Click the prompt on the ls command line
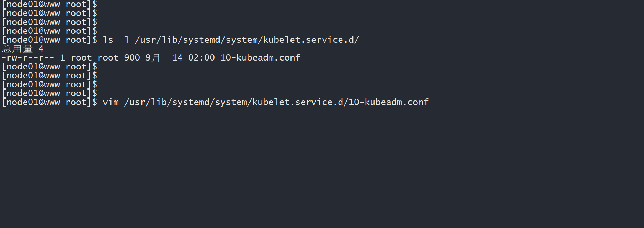Screen dimensions: 644x228 (49, 40)
